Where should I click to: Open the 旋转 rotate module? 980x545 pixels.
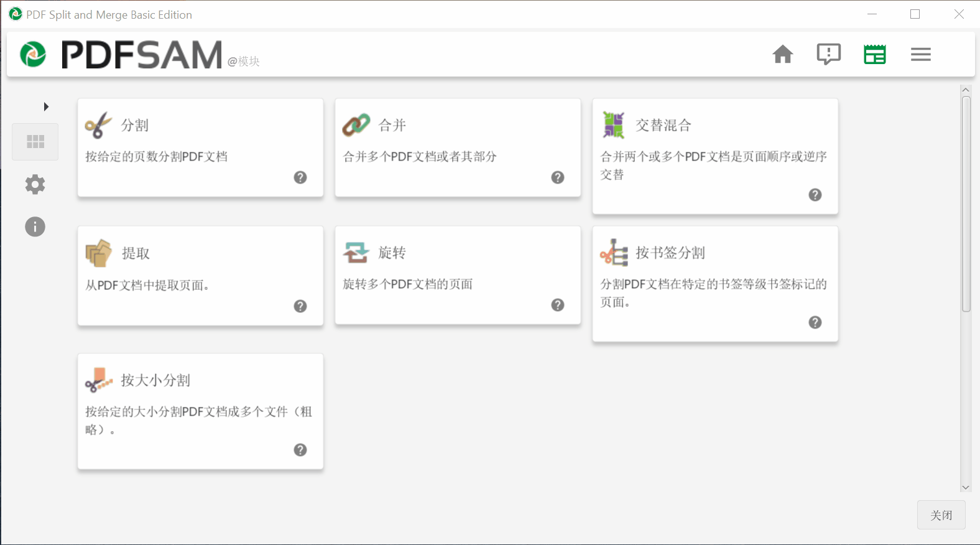coord(458,275)
